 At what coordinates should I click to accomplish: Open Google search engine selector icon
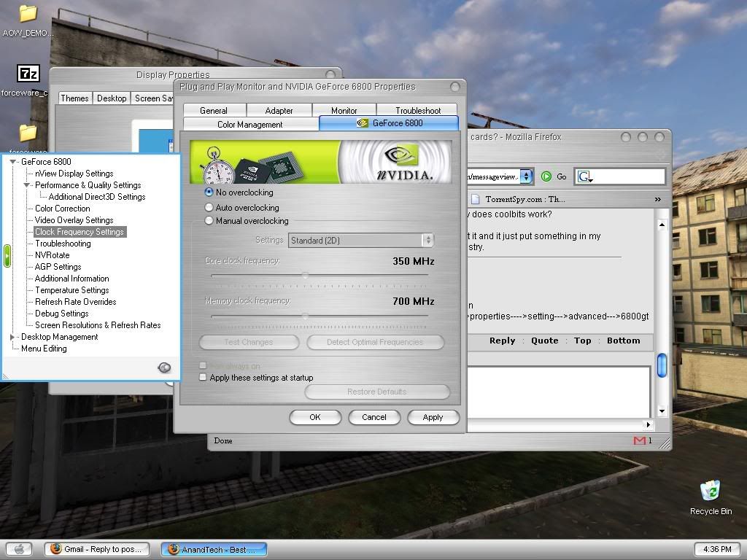coord(584,177)
